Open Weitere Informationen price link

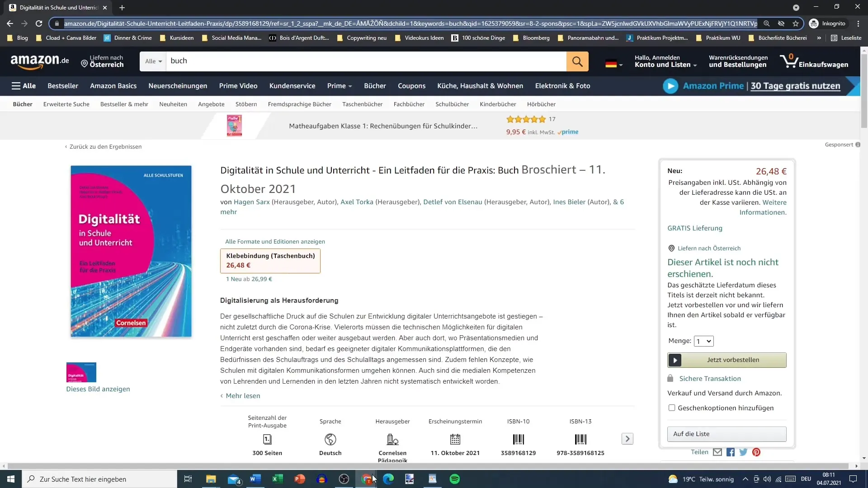pyautogui.click(x=763, y=207)
